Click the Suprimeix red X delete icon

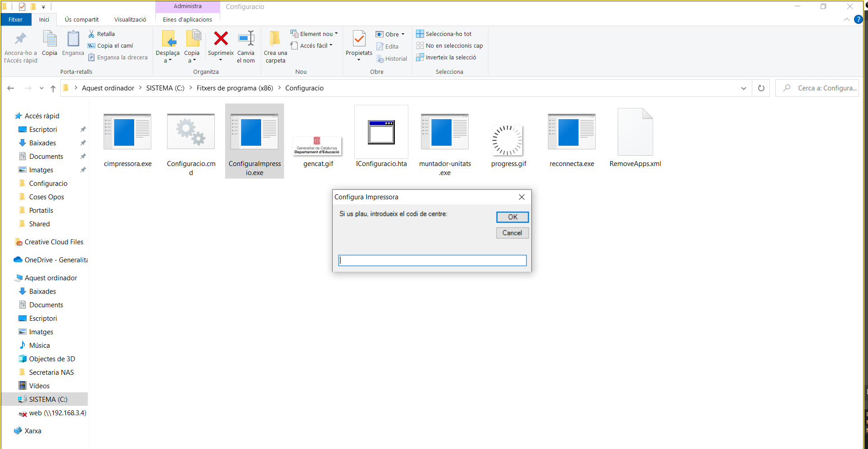tap(221, 39)
